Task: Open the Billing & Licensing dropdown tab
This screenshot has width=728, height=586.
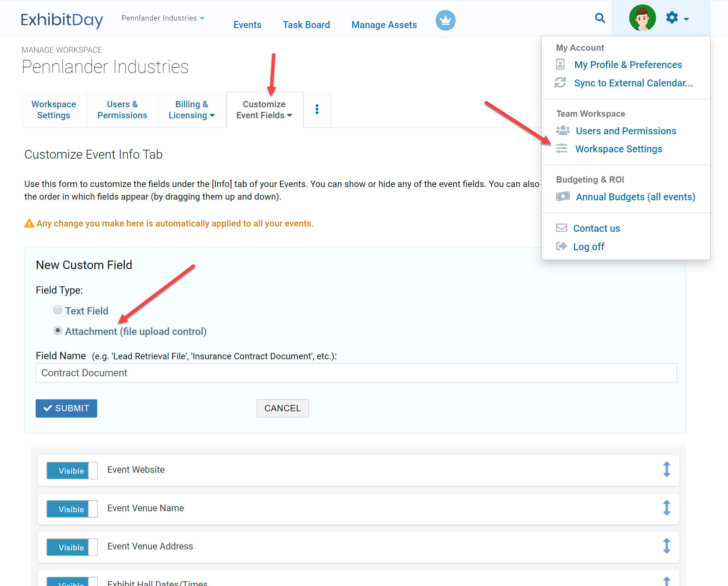Action: (192, 110)
